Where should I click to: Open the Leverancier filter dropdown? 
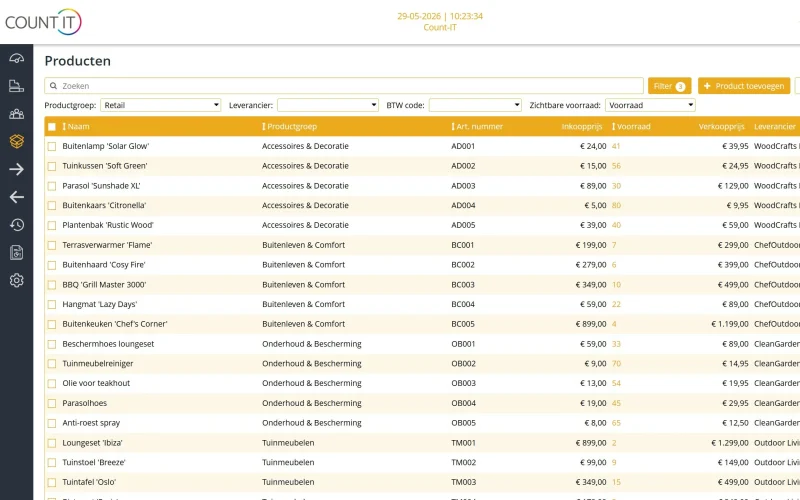coord(328,105)
